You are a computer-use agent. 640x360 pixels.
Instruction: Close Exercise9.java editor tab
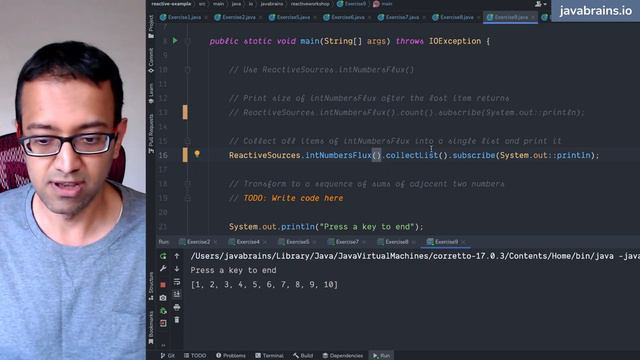tap(533, 17)
